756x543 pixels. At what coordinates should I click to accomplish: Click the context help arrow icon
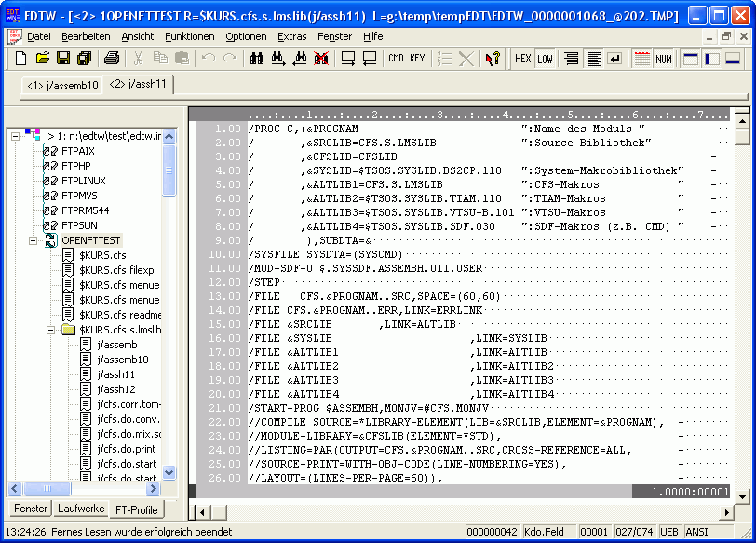tap(493, 59)
